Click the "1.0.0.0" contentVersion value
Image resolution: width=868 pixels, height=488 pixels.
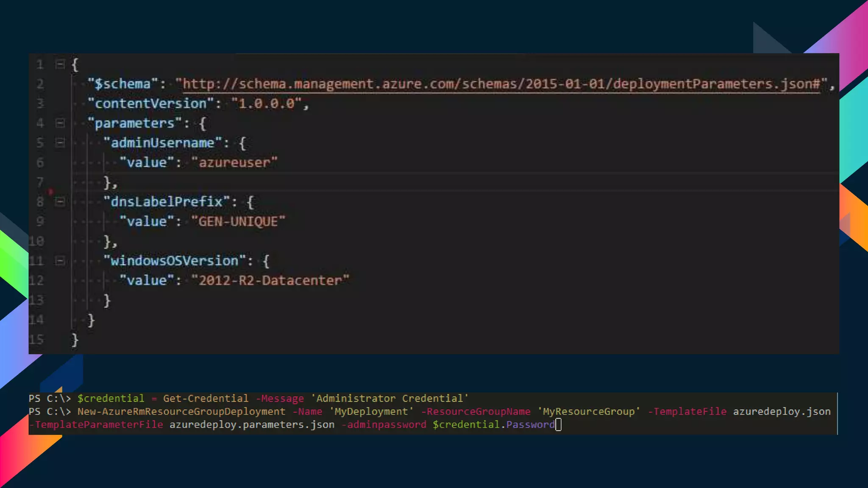[266, 104]
